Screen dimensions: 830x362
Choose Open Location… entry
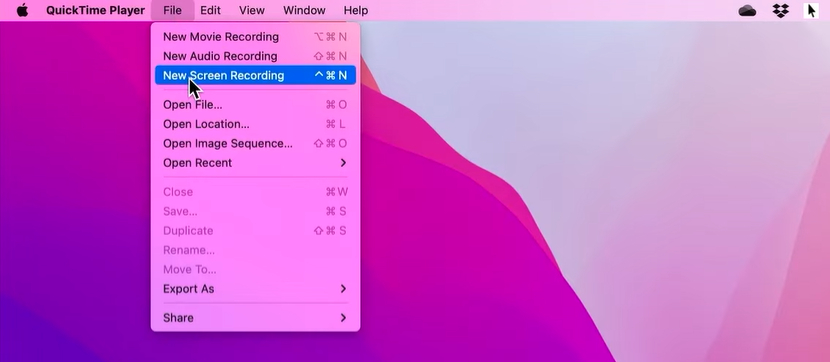[x=255, y=124]
